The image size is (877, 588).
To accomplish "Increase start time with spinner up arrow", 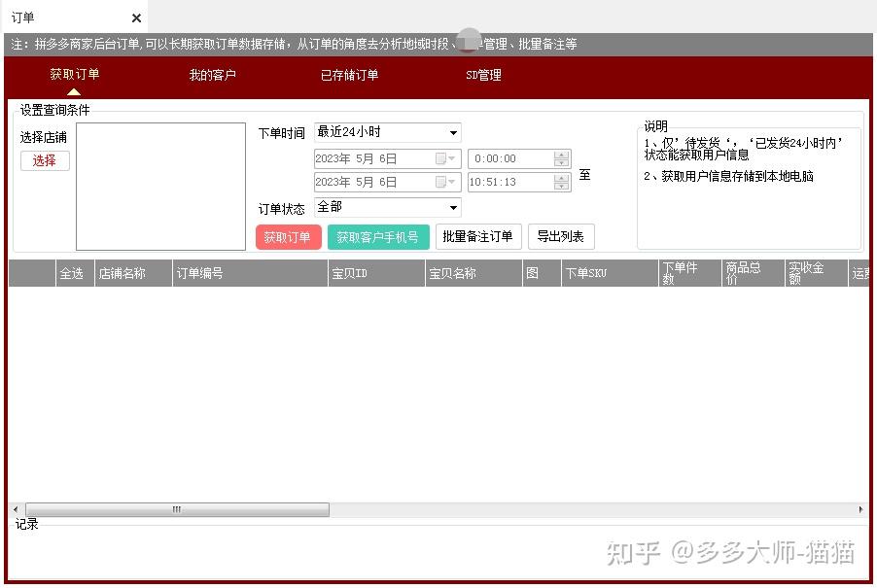I will tap(562, 155).
